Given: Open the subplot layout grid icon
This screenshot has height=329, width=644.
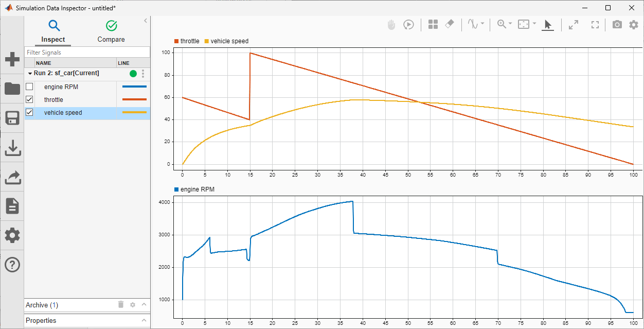Looking at the screenshot, I should click(433, 24).
